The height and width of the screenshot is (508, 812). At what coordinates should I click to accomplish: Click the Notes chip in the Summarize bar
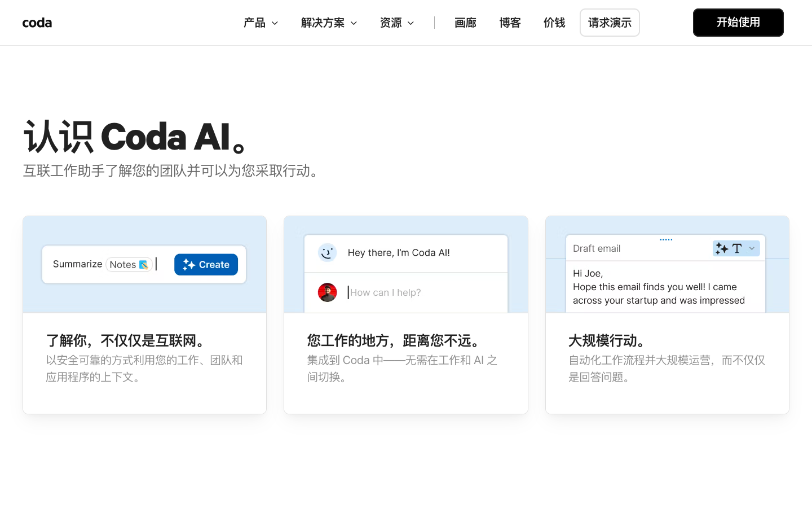129,264
